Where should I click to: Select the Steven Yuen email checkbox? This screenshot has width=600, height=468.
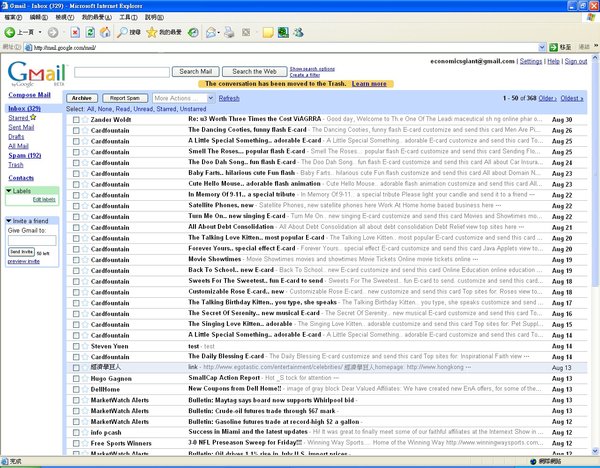click(76, 345)
